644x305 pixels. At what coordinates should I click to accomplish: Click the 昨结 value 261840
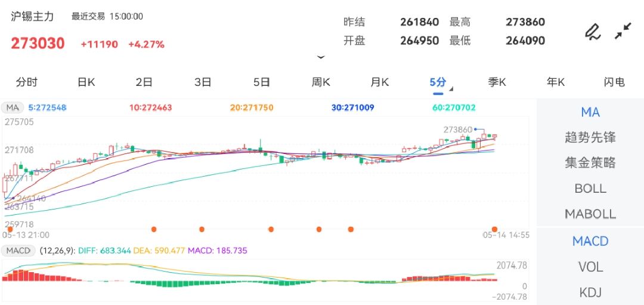click(x=419, y=21)
